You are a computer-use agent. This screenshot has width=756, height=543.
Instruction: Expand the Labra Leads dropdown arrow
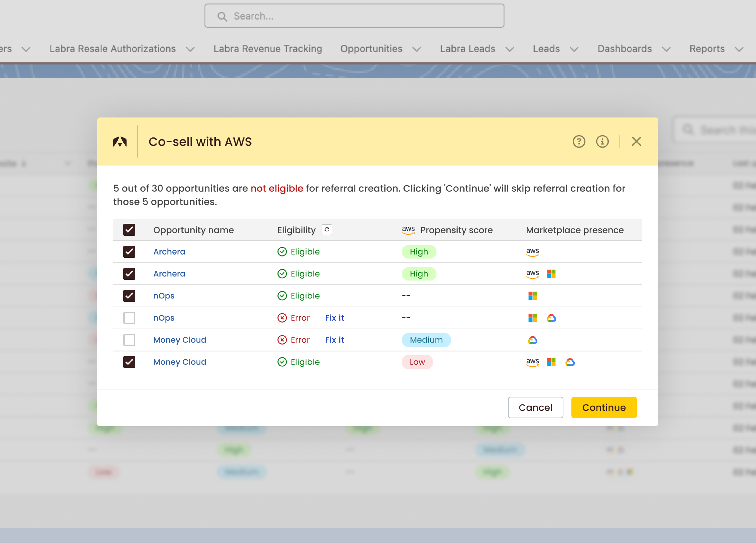(x=510, y=49)
